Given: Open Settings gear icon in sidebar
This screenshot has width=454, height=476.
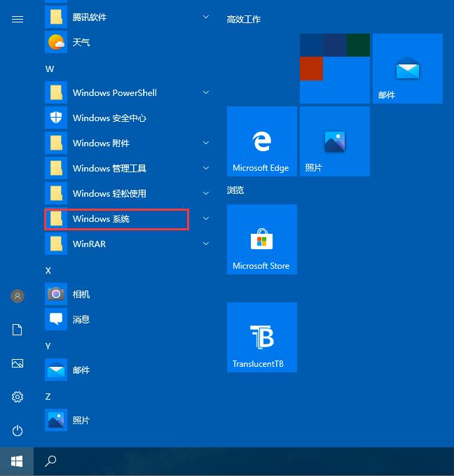Looking at the screenshot, I should pos(18,397).
